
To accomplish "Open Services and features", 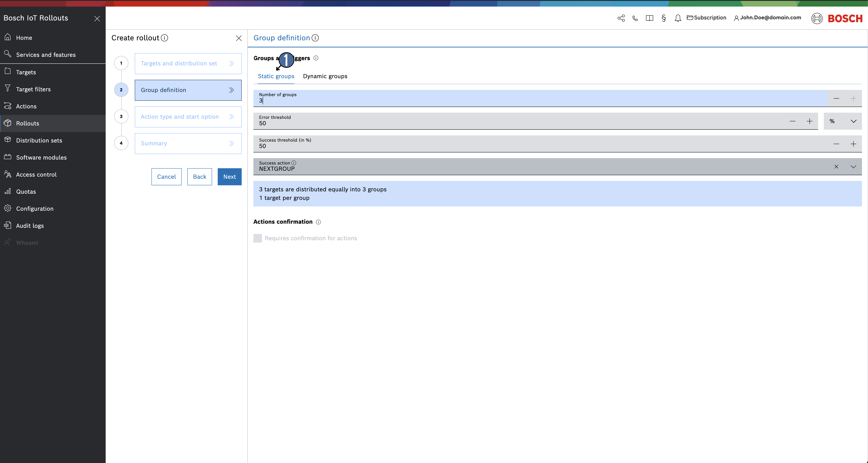I will coord(53,55).
